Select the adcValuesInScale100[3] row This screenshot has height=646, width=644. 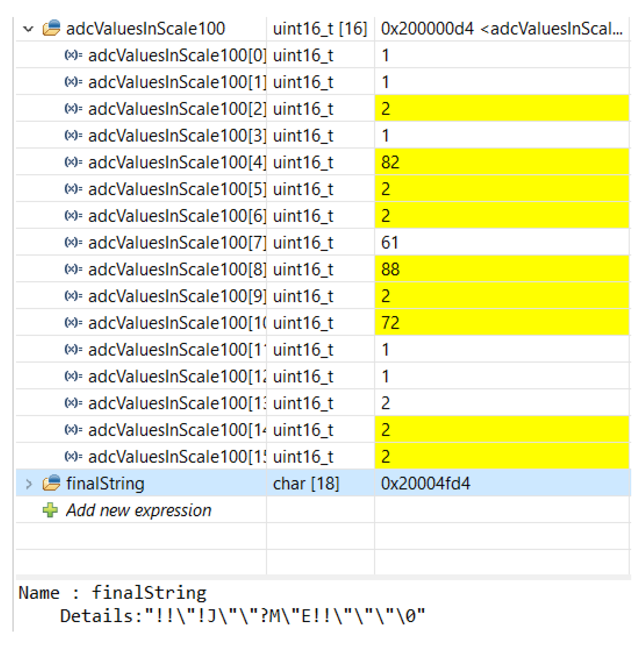(177, 136)
